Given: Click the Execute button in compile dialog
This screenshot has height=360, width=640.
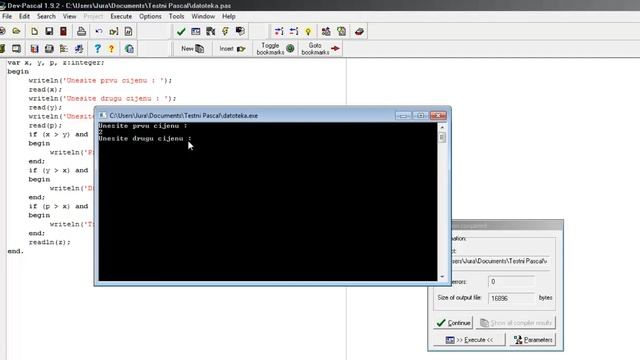Looking at the screenshot, I should 469,340.
